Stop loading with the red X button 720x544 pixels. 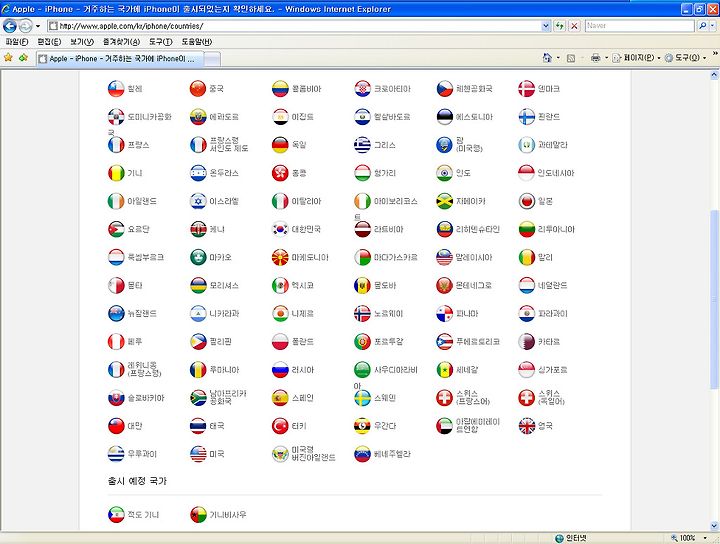point(574,26)
